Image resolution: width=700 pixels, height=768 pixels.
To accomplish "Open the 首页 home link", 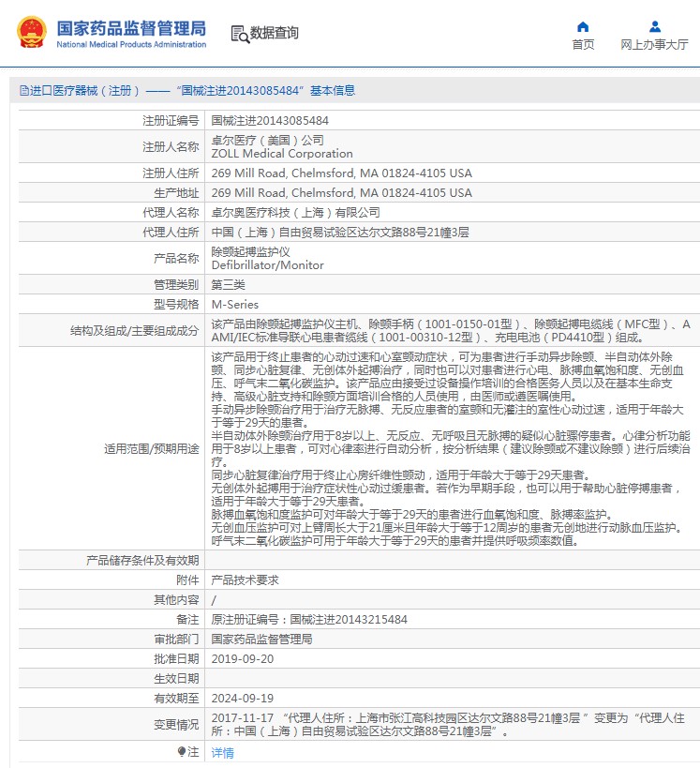I will point(583,45).
